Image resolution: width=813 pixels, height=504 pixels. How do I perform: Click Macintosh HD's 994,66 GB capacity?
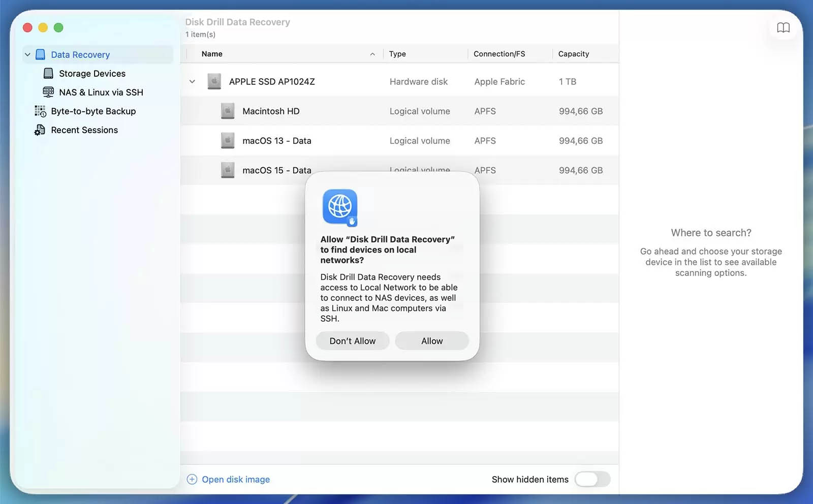pyautogui.click(x=581, y=111)
